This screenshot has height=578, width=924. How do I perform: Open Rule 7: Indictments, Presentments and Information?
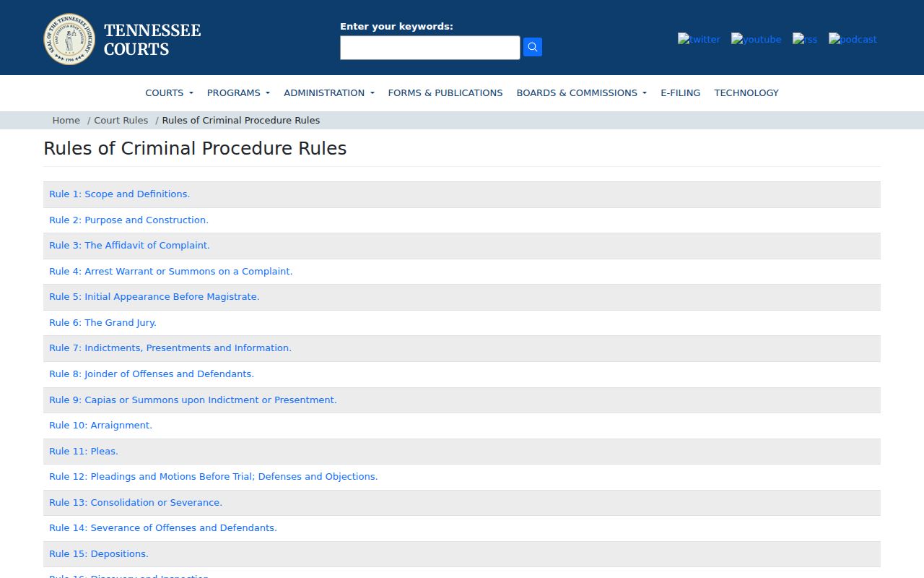[x=170, y=348]
